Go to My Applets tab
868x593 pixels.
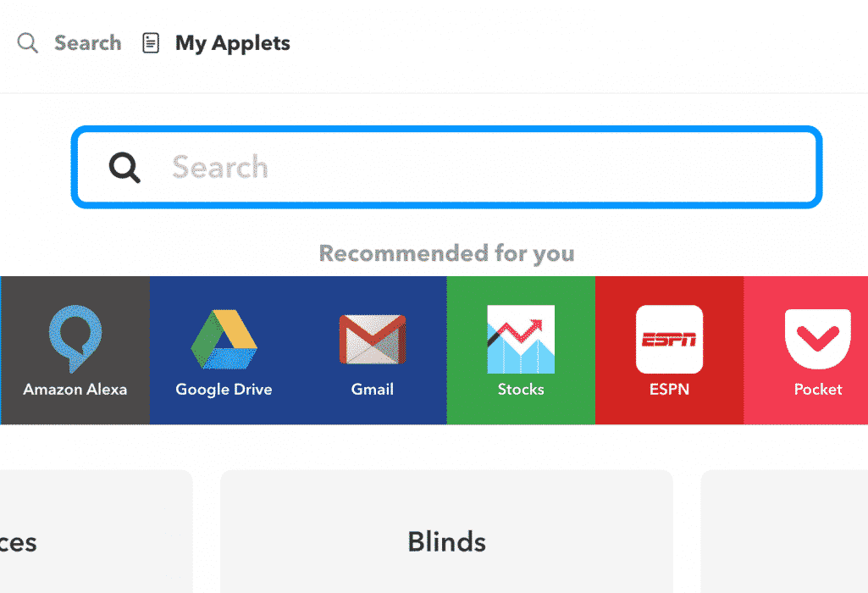(x=233, y=42)
